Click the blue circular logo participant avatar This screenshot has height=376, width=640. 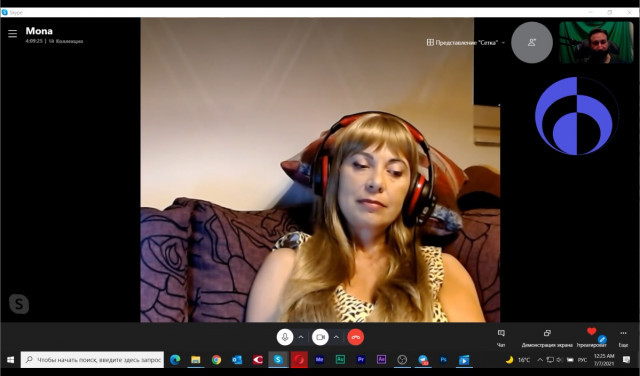coord(576,116)
